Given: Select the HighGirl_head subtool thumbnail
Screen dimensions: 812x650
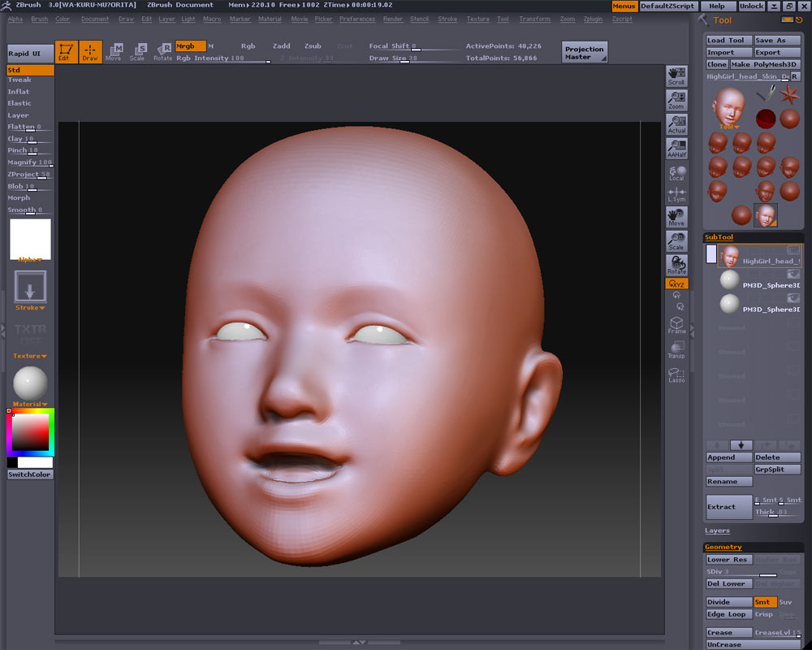Looking at the screenshot, I should click(729, 256).
